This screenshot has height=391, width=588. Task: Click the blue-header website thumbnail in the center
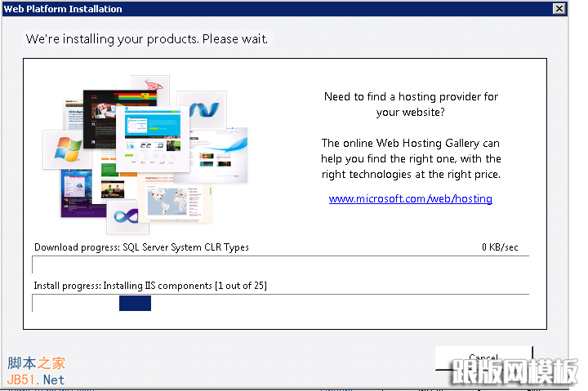153,139
